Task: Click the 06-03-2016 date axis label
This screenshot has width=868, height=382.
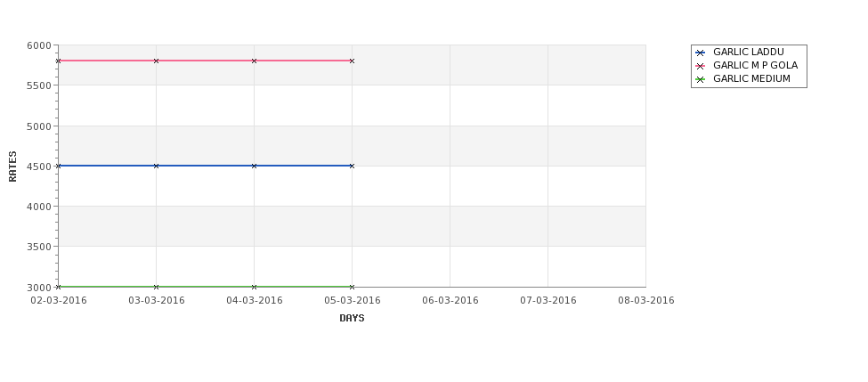Action: (x=450, y=300)
